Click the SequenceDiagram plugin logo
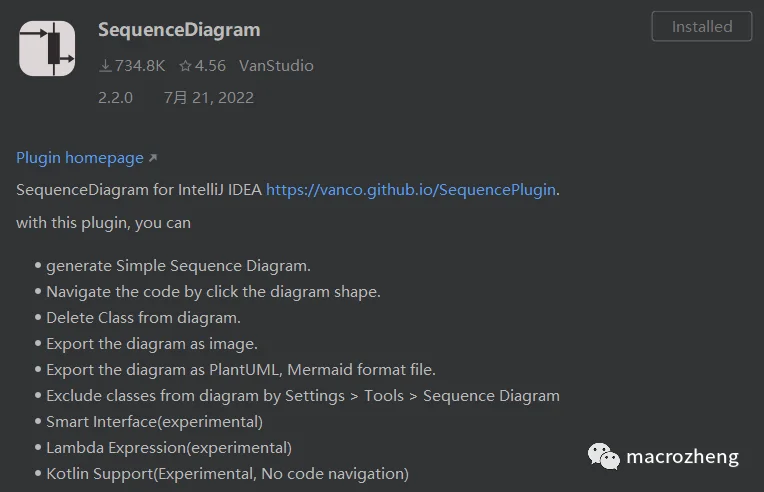 [47, 48]
